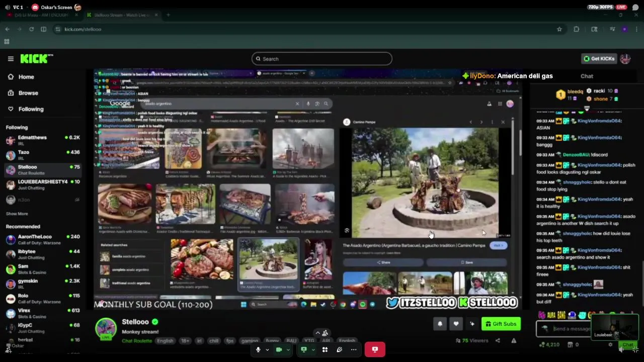Switch to the Stellooo Stream browser tab

(x=122, y=15)
